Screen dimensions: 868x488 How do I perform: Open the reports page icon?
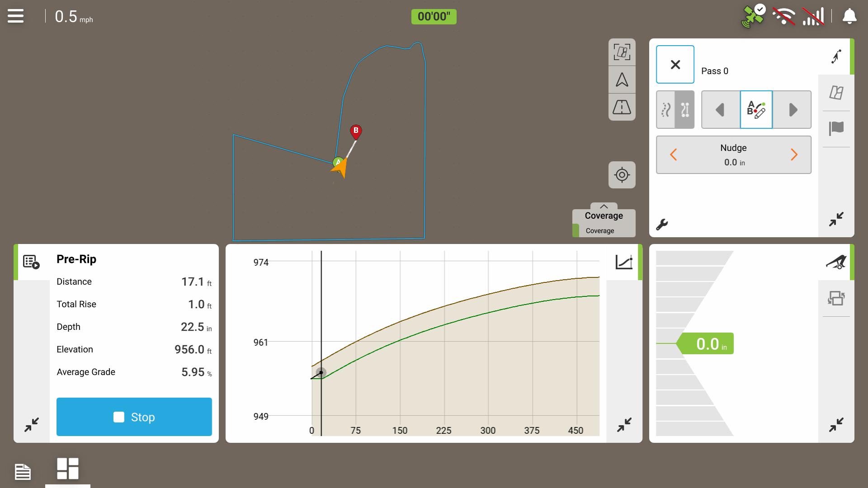pyautogui.click(x=23, y=472)
